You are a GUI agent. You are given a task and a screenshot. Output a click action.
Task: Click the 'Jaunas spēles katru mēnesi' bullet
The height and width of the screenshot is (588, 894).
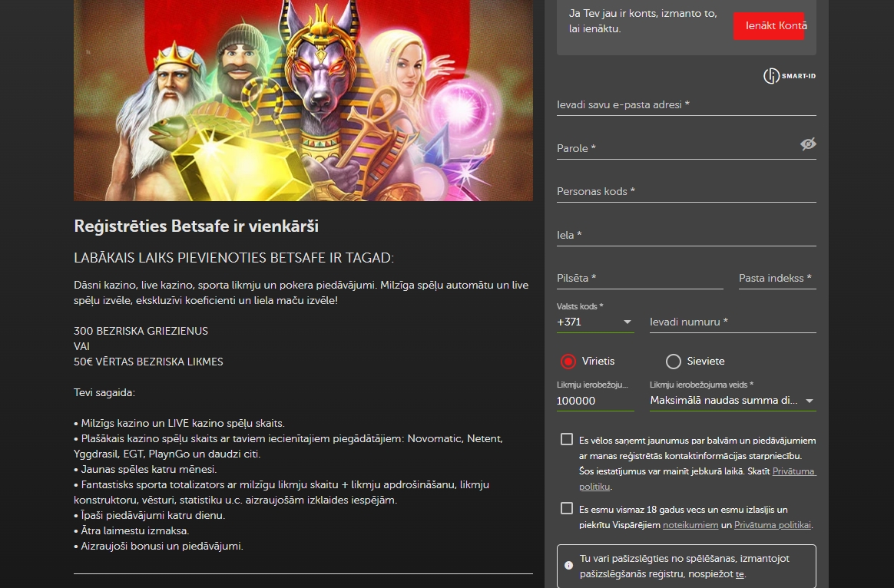click(x=145, y=470)
